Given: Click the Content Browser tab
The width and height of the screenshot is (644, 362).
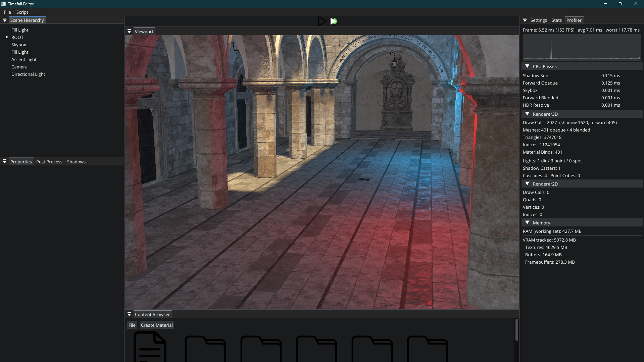Looking at the screenshot, I should [152, 314].
